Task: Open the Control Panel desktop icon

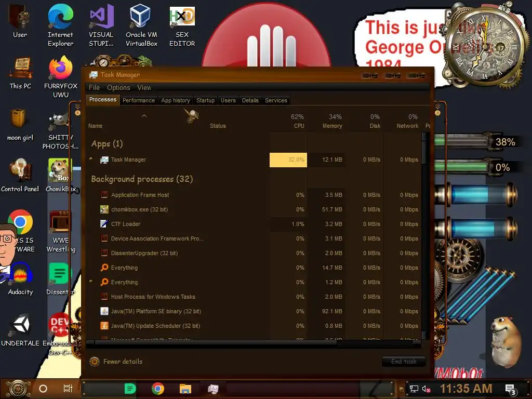Action: (20, 176)
